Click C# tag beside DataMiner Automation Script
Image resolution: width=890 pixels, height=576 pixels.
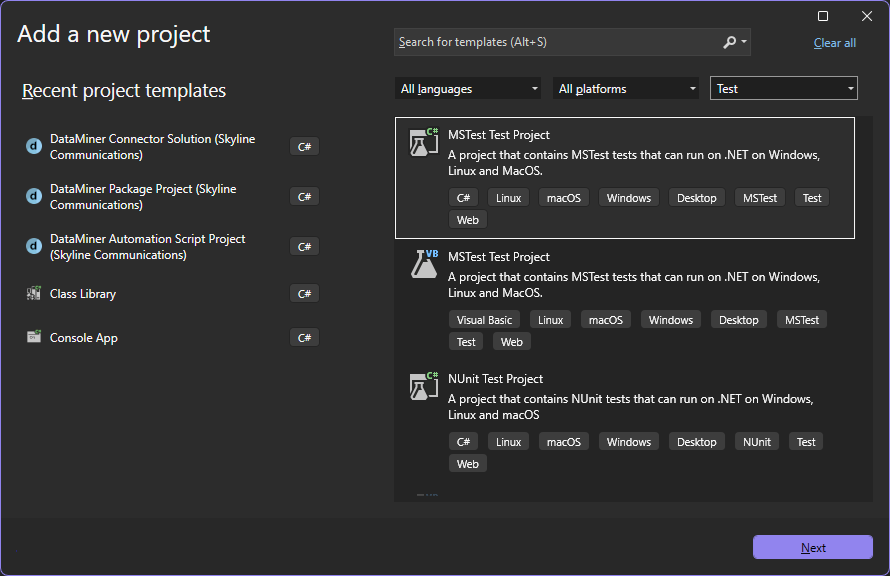click(x=304, y=246)
